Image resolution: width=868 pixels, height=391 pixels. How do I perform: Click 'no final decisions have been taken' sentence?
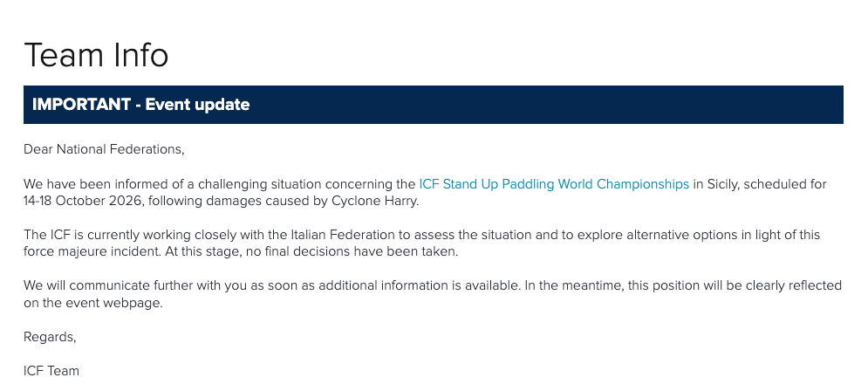click(349, 251)
